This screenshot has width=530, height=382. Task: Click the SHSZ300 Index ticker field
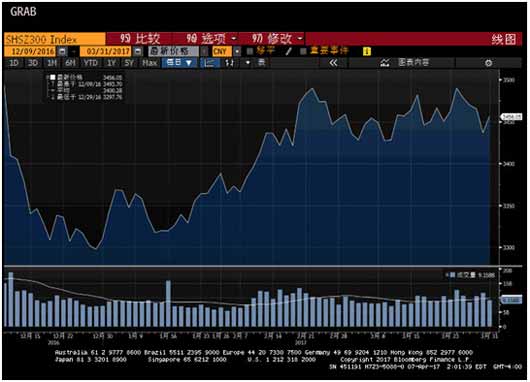click(55, 39)
